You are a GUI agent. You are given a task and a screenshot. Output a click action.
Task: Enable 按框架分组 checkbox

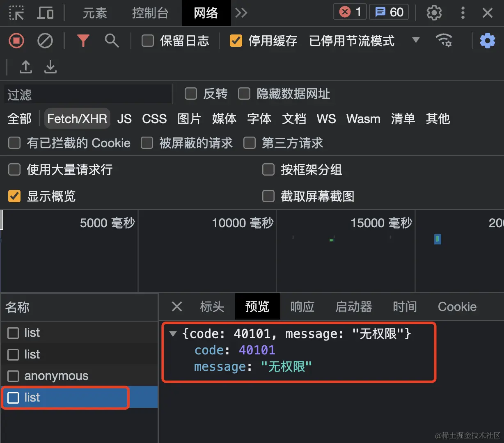(268, 169)
